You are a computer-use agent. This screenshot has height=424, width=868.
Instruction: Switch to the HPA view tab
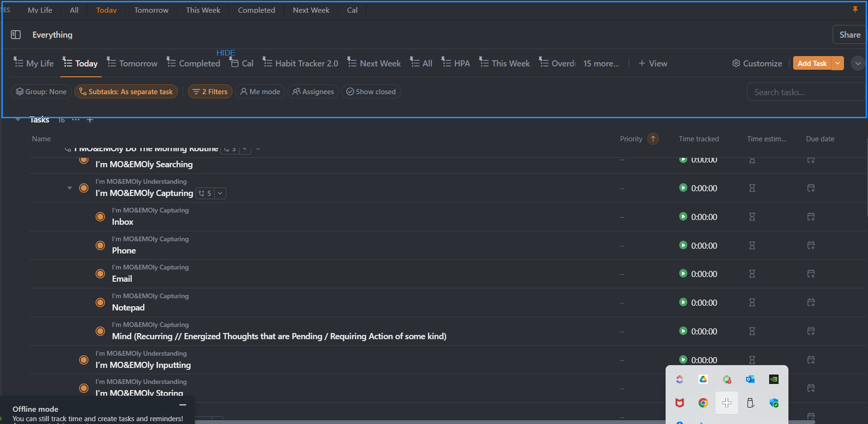[x=456, y=63]
